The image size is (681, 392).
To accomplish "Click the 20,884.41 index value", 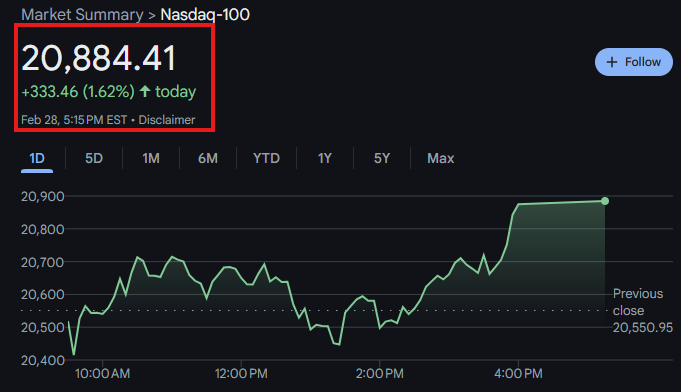I will 99,58.
